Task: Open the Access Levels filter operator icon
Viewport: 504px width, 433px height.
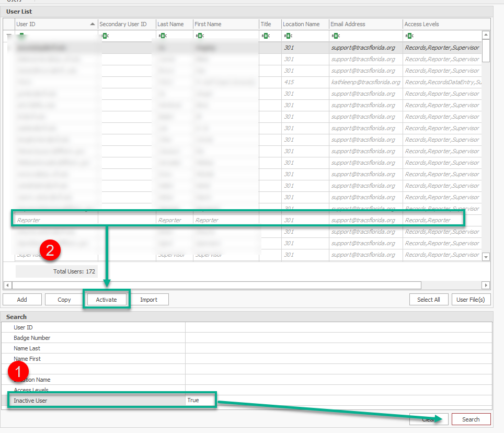Action: click(x=410, y=36)
